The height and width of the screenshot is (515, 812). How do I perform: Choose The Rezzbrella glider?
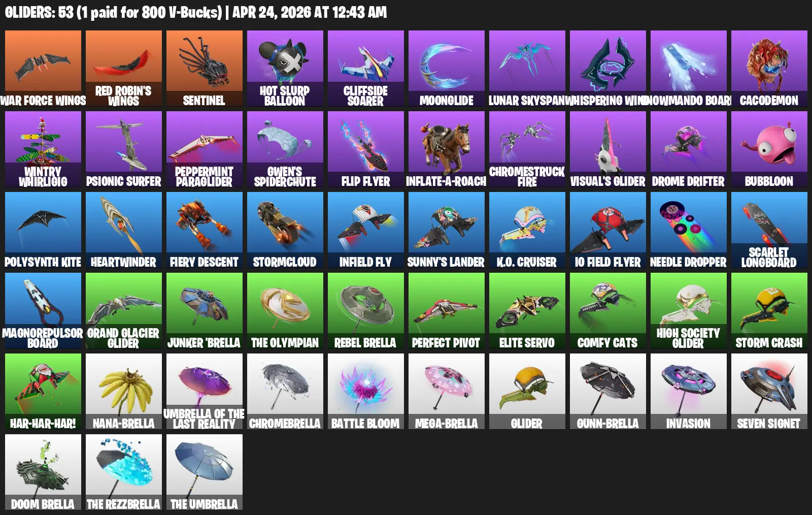(124, 472)
